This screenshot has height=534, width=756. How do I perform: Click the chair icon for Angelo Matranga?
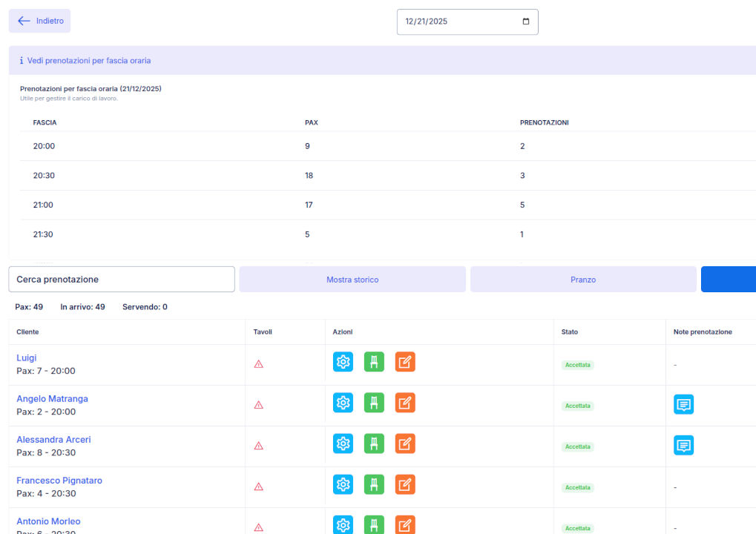pyautogui.click(x=374, y=402)
